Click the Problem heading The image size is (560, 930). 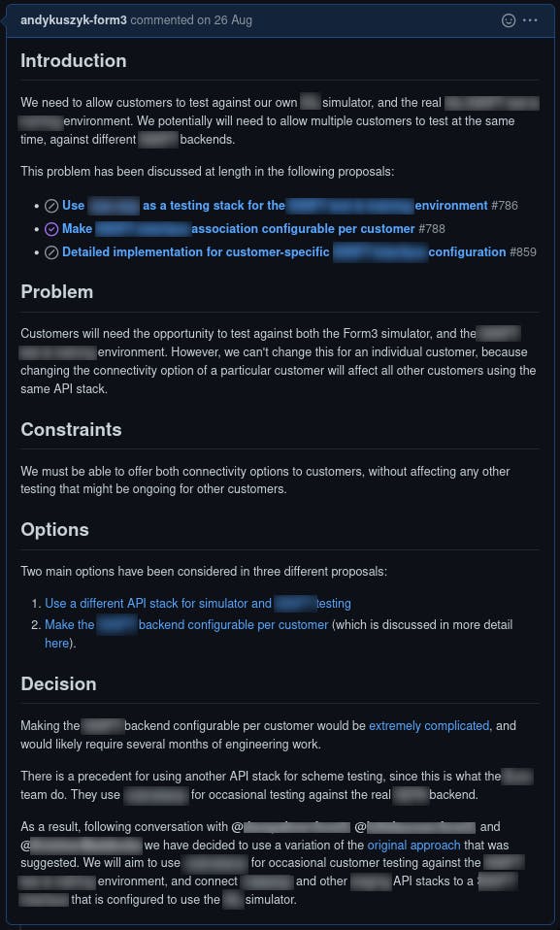(x=57, y=292)
